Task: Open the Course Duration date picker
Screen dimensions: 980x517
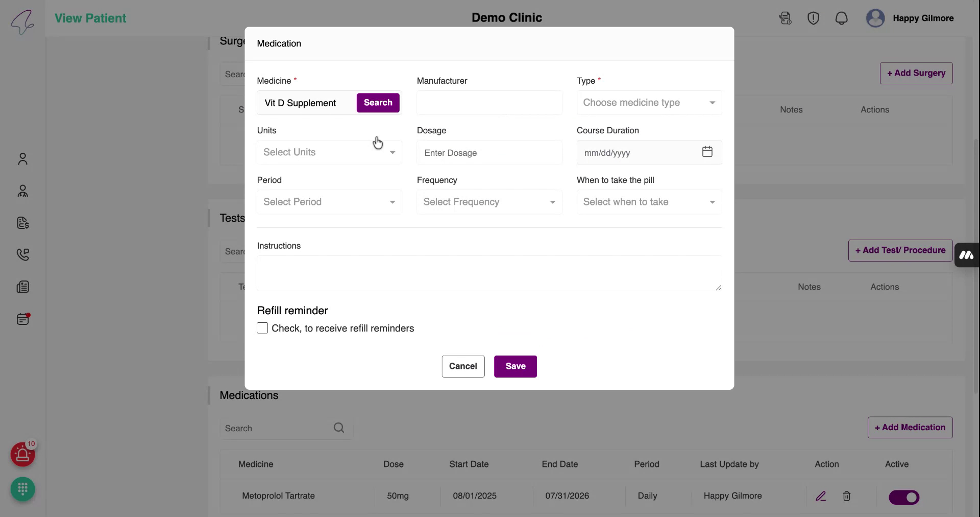Action: coord(707,151)
